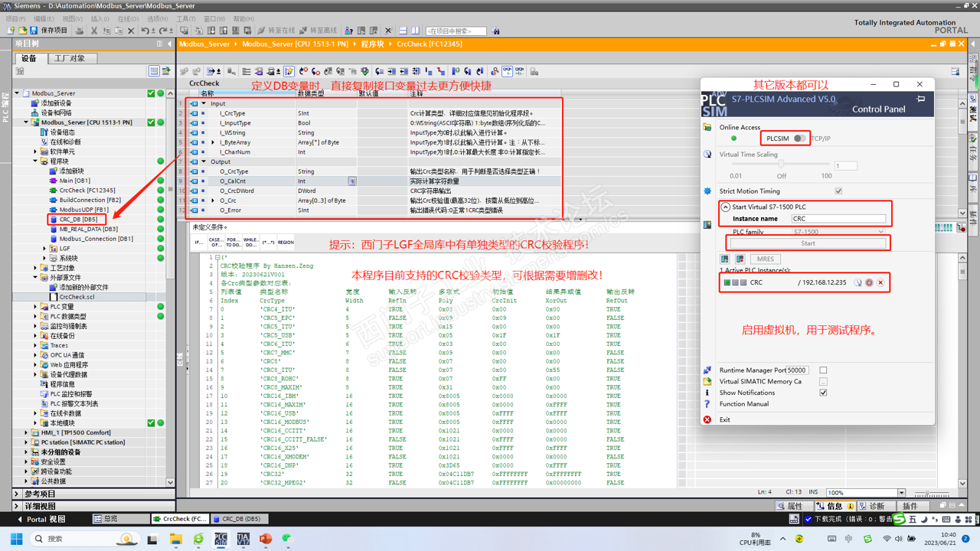This screenshot has width=980, height=551.
Task: Open the PLCSIM app in Windows taskbar
Action: [x=220, y=539]
